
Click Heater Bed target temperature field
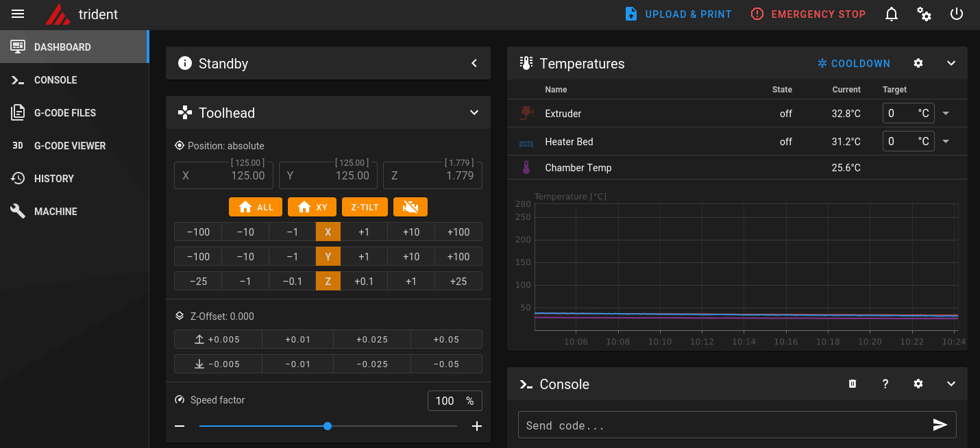(909, 142)
